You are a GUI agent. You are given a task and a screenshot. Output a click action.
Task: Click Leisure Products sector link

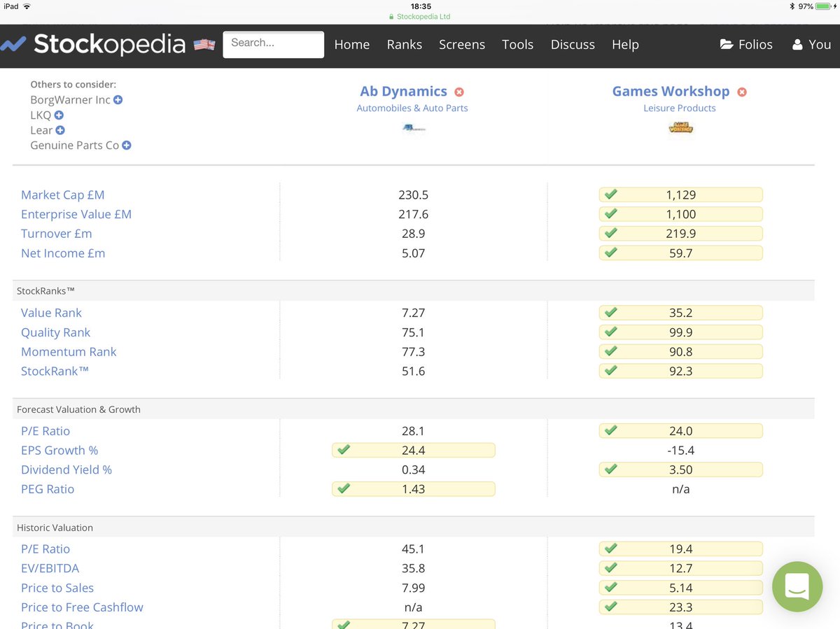680,108
